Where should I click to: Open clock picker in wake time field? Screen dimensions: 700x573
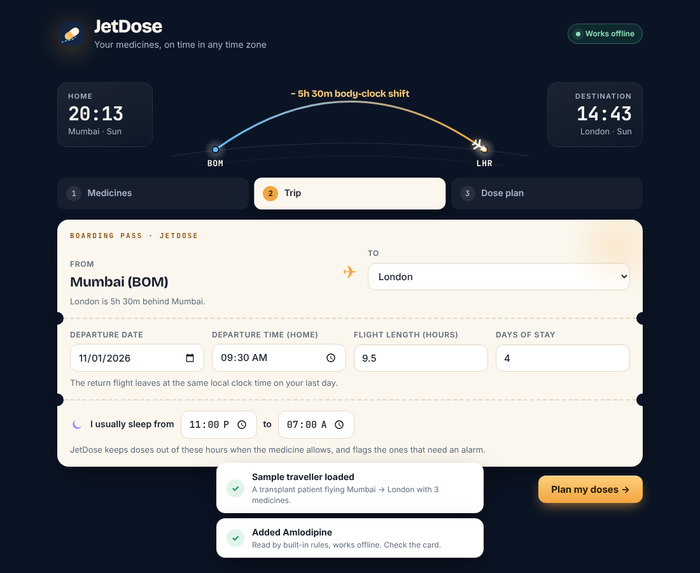(339, 424)
